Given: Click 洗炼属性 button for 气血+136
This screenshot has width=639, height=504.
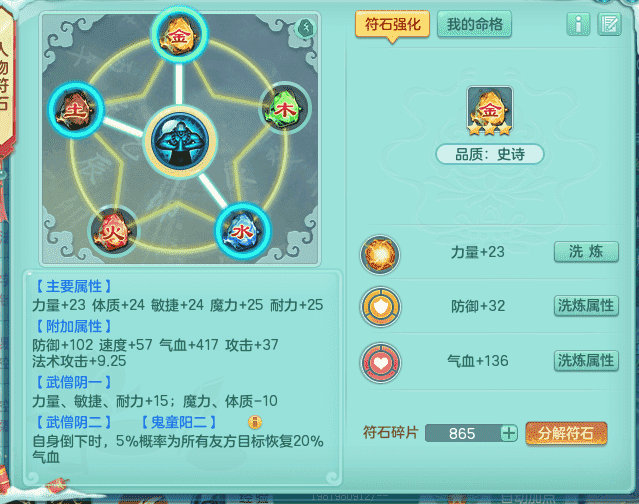Looking at the screenshot, I should coord(586,361).
